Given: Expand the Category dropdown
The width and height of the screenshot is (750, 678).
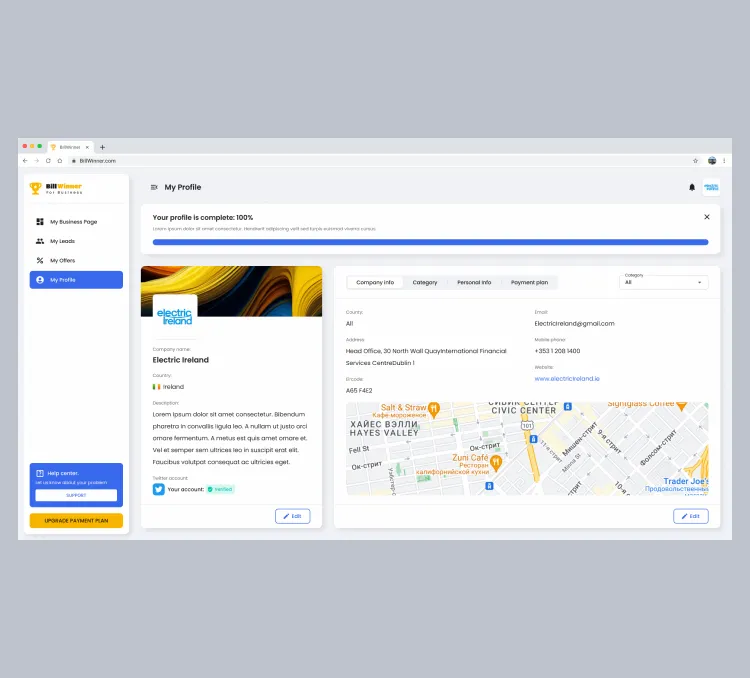Looking at the screenshot, I should point(664,282).
